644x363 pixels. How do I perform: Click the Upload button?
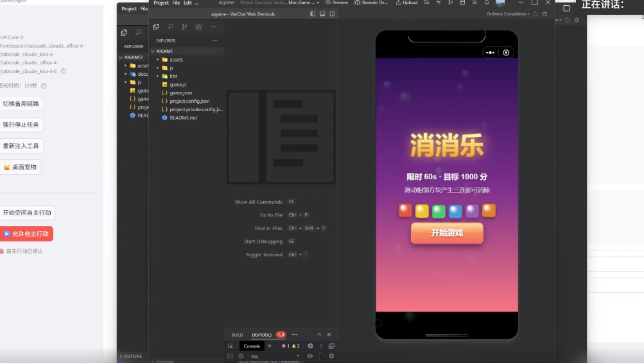[406, 3]
